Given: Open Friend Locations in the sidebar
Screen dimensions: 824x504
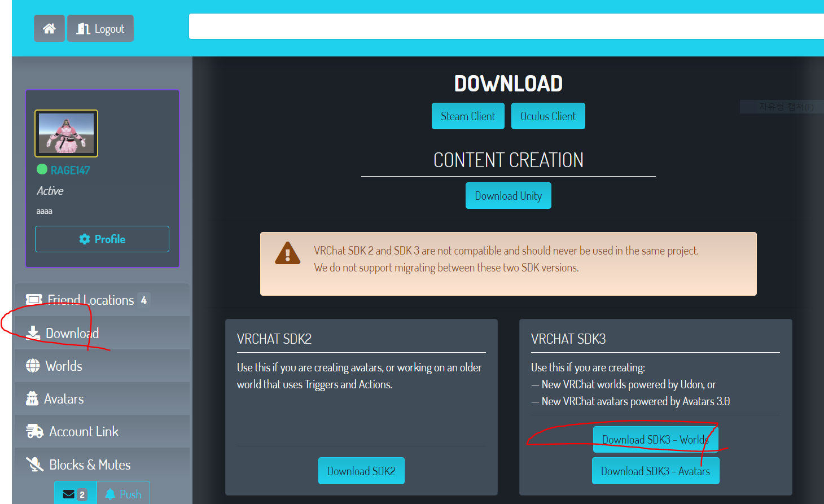Looking at the screenshot, I should [102, 300].
